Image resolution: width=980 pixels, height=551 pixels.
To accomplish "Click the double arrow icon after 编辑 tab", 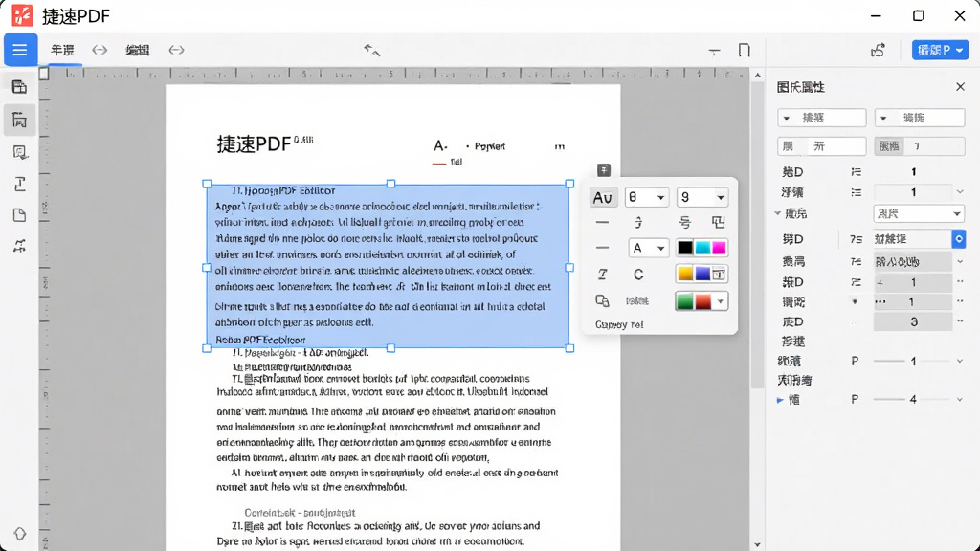I will tap(176, 50).
